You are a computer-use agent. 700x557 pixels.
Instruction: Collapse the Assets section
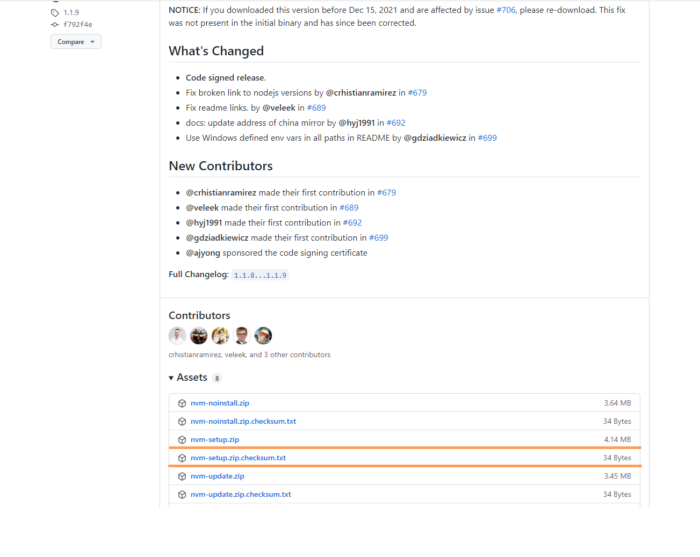(x=172, y=378)
